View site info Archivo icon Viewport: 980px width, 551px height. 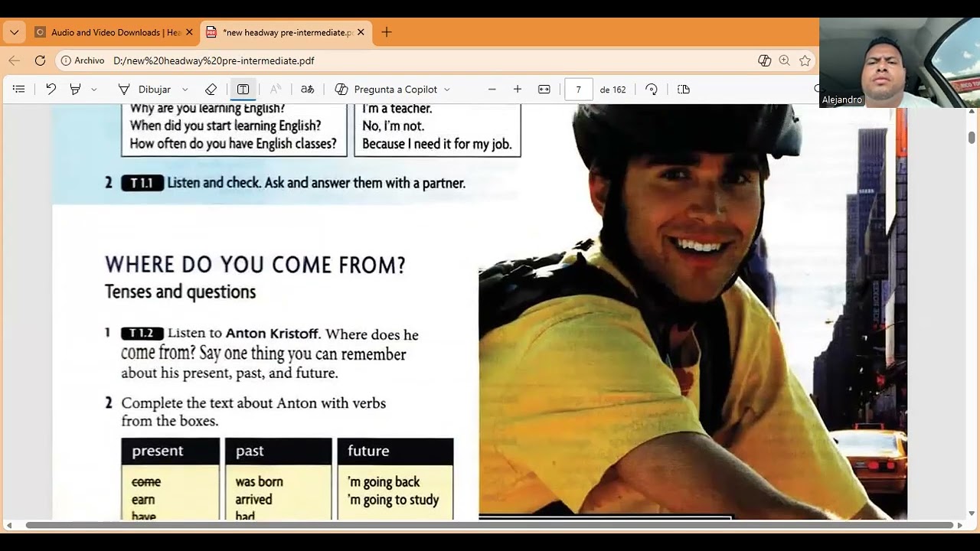pyautogui.click(x=82, y=60)
